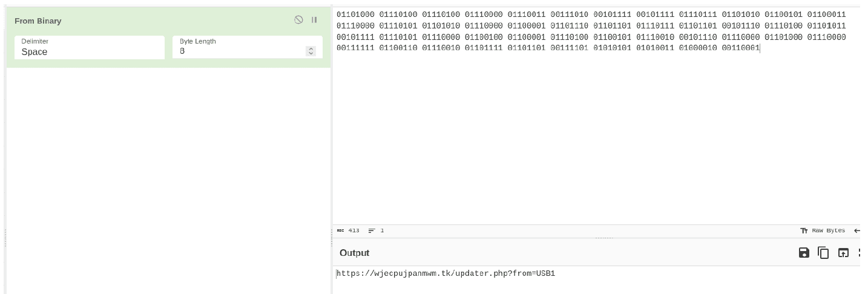Click the Byte Length number field
This screenshot has height=294, width=868.
tap(239, 51)
